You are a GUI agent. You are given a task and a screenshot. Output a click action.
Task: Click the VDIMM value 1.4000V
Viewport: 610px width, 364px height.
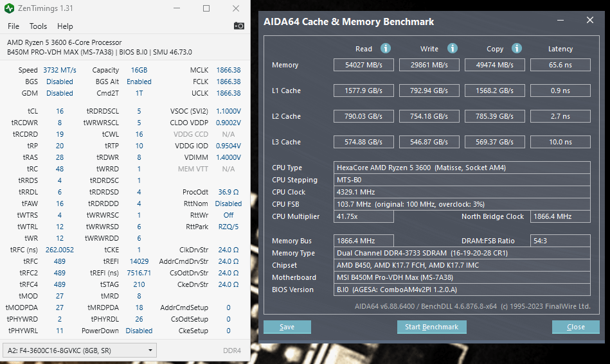pos(228,157)
